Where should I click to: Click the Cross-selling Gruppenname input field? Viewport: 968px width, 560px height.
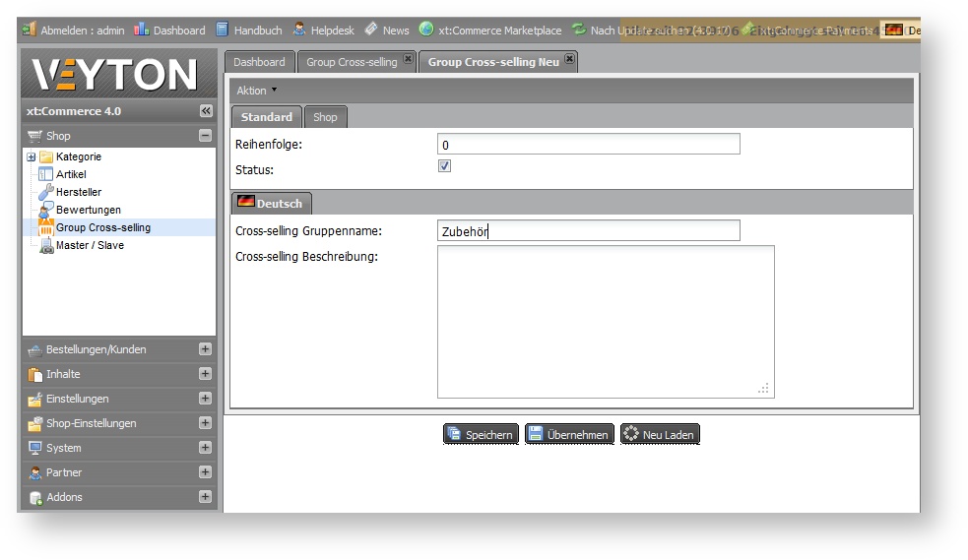pyautogui.click(x=588, y=231)
